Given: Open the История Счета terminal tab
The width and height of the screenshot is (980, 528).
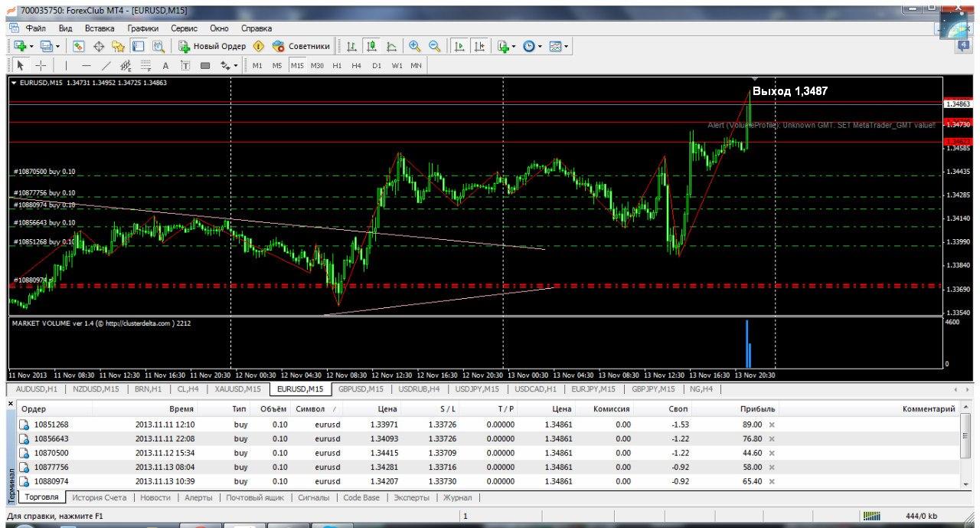Looking at the screenshot, I should tap(100, 497).
